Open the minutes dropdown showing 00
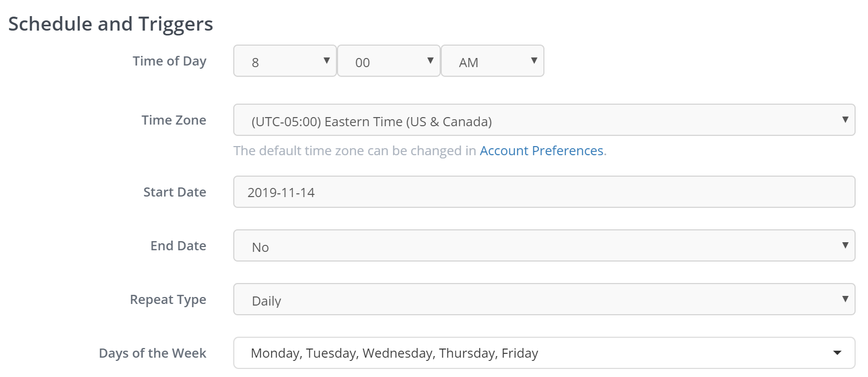 [389, 61]
